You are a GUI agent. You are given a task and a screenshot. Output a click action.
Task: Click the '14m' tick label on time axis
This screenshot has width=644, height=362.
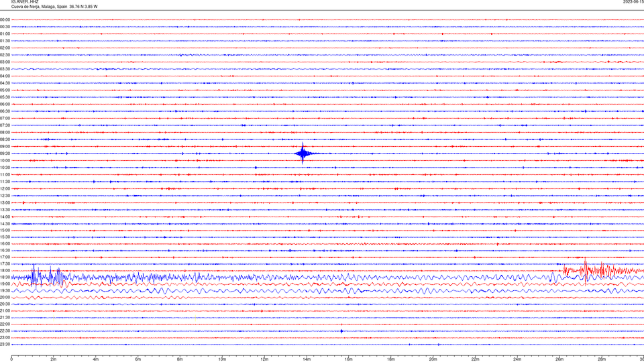coord(307,359)
